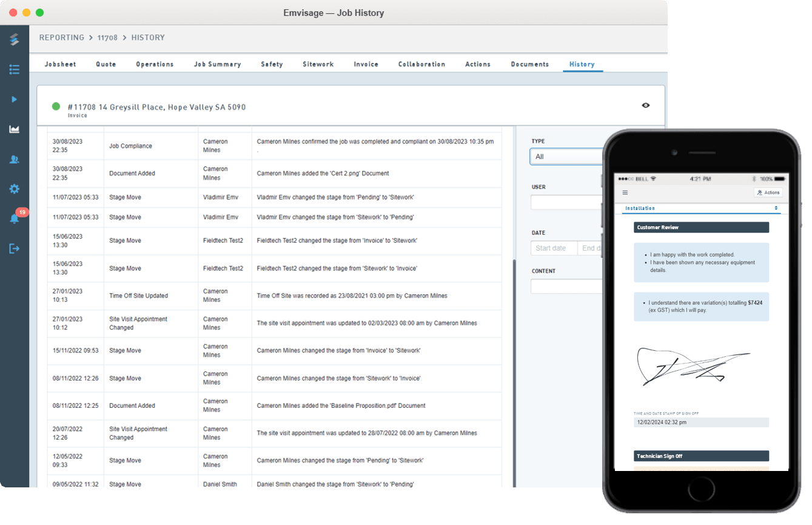Open the phone hamburger menu icon
This screenshot has width=812, height=525.
click(x=625, y=192)
